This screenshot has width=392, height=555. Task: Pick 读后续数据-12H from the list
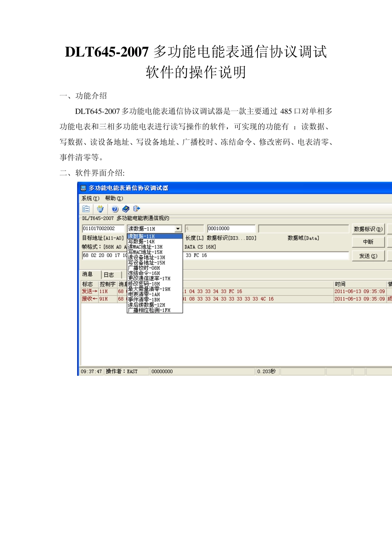point(155,305)
